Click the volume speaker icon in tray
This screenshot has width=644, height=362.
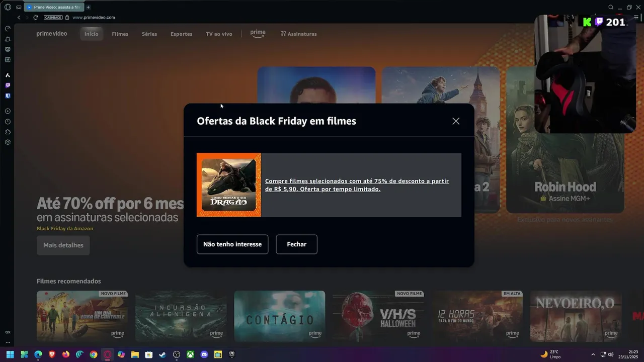(x=611, y=354)
